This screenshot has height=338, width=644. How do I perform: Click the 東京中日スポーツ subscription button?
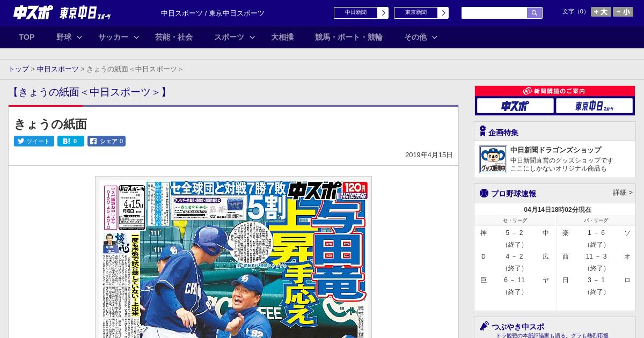click(x=595, y=106)
